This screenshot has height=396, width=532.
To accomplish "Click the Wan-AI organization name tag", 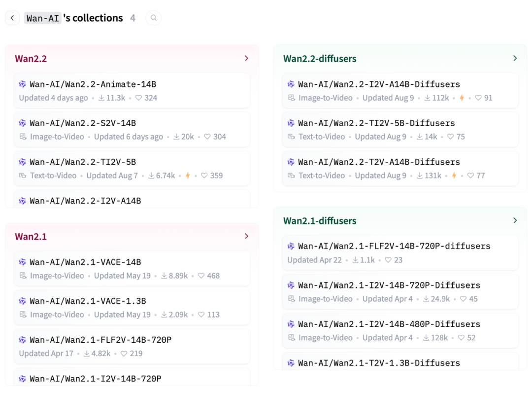I will 43,18.
